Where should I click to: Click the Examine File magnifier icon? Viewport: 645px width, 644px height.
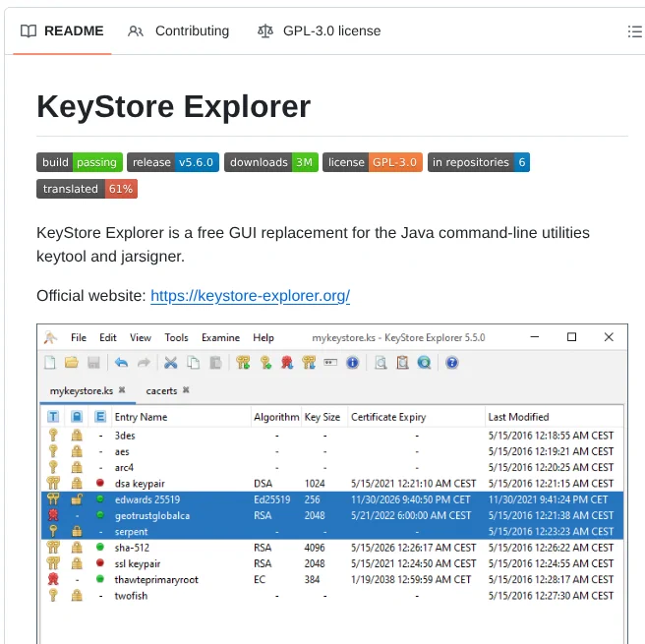[x=381, y=363]
